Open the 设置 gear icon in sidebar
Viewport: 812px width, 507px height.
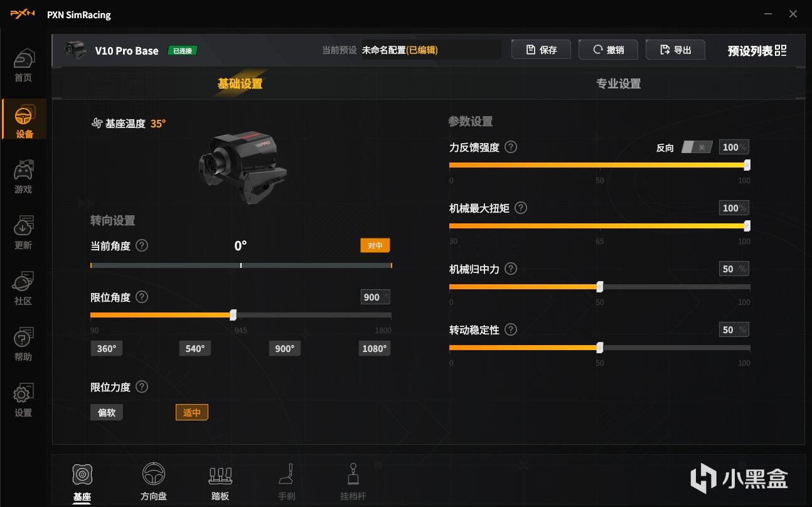tap(23, 394)
